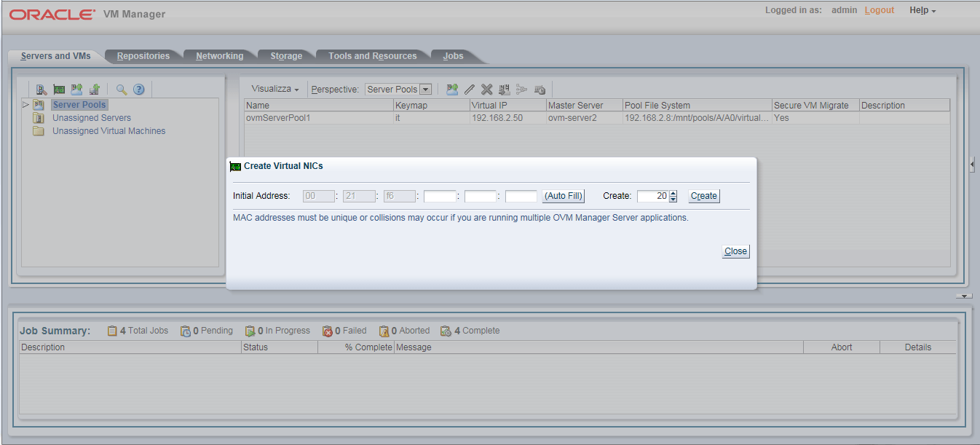
Task: Select Unassigned Servers in the tree
Action: click(92, 118)
